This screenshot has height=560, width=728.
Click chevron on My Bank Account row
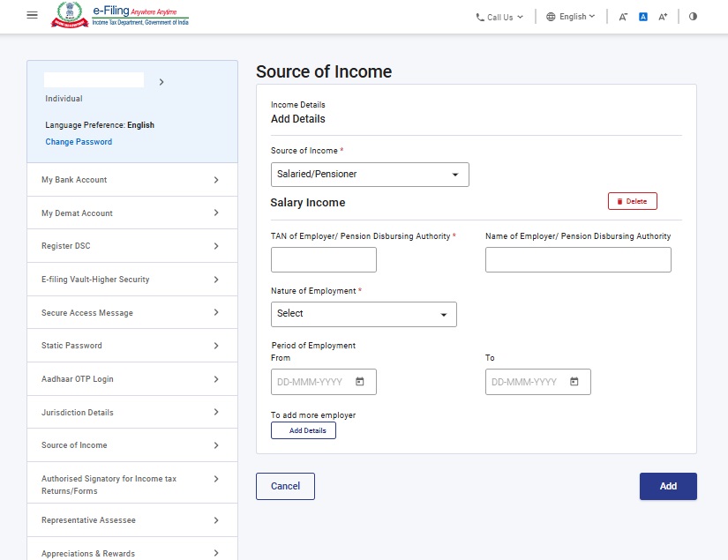pos(216,180)
